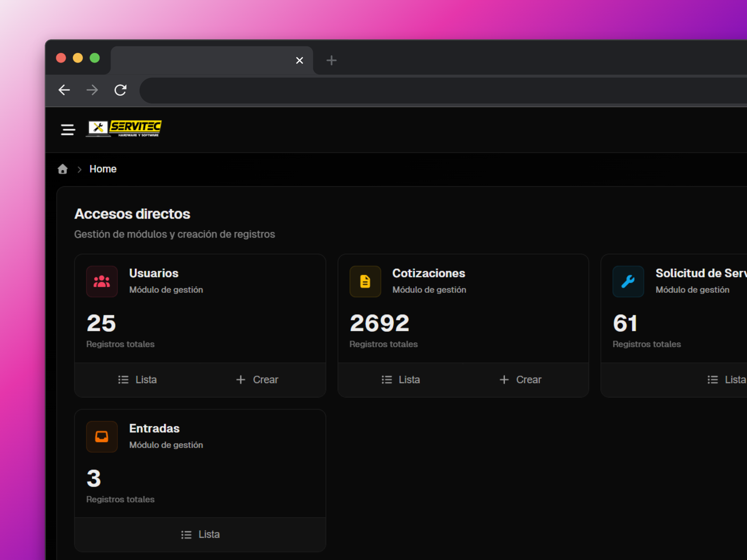The width and height of the screenshot is (747, 560).
Task: Click the active browser tab
Action: [x=212, y=60]
